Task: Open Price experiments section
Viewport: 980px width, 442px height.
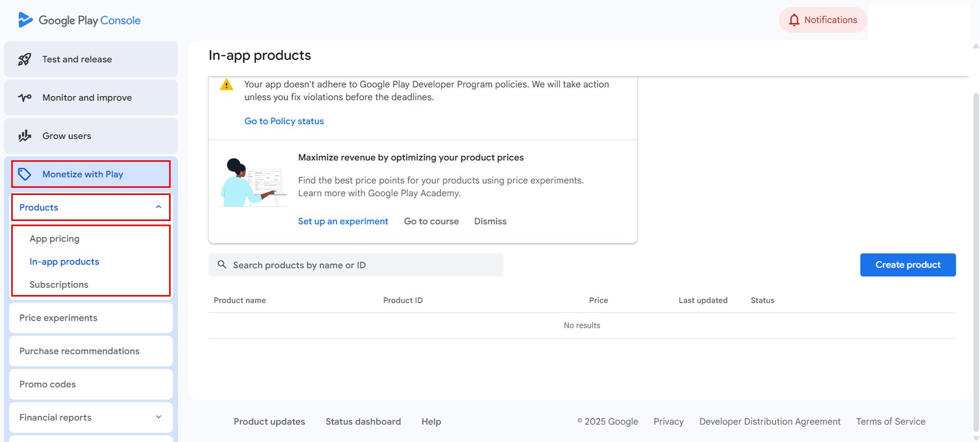Action: (x=91, y=317)
